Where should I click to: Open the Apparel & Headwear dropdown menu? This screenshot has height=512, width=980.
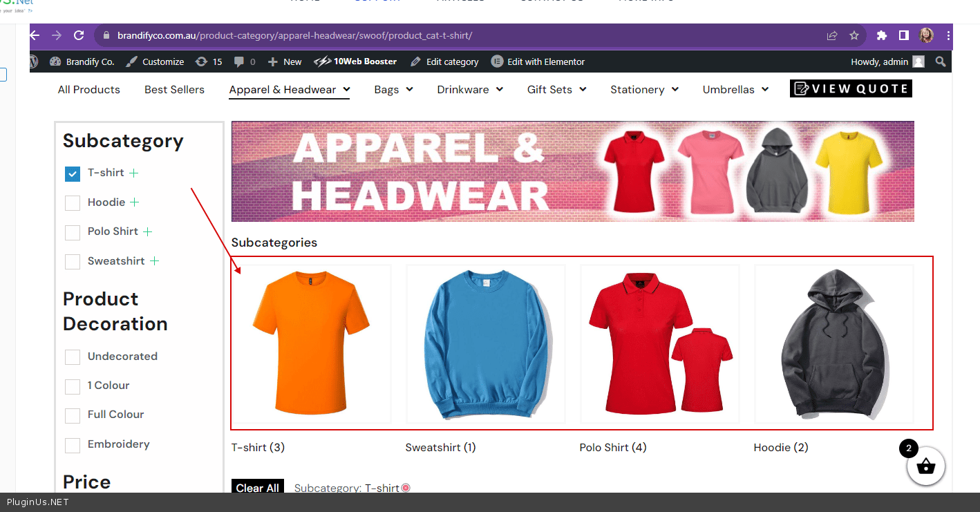coord(290,89)
